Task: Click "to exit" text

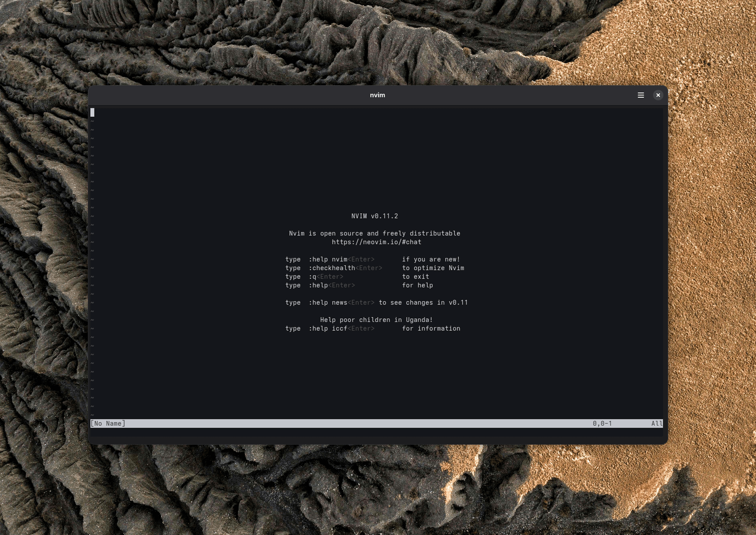Action: point(415,276)
